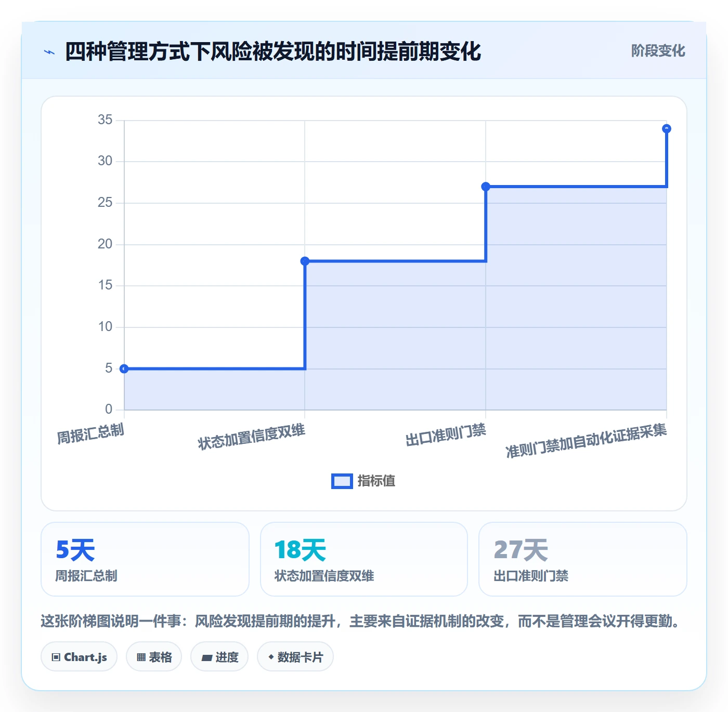The width and height of the screenshot is (728, 712).
Task: Click the grid icon in 表格 chip
Action: click(141, 657)
